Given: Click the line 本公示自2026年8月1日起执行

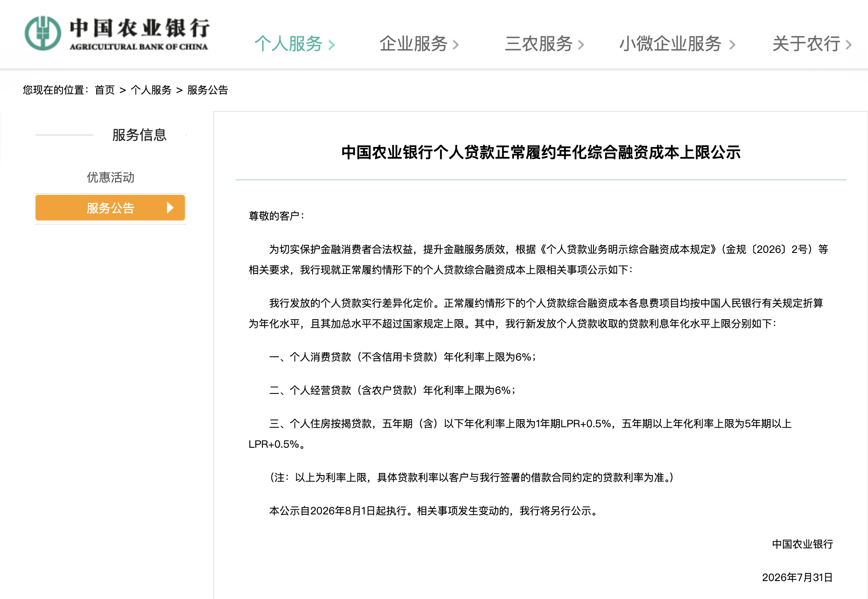Looking at the screenshot, I should (x=434, y=511).
